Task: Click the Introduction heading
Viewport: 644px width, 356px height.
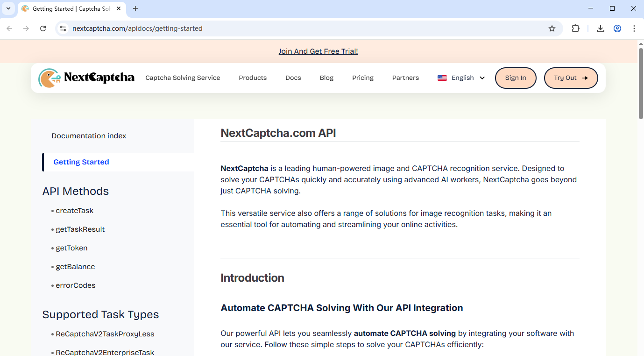Action: 252,278
